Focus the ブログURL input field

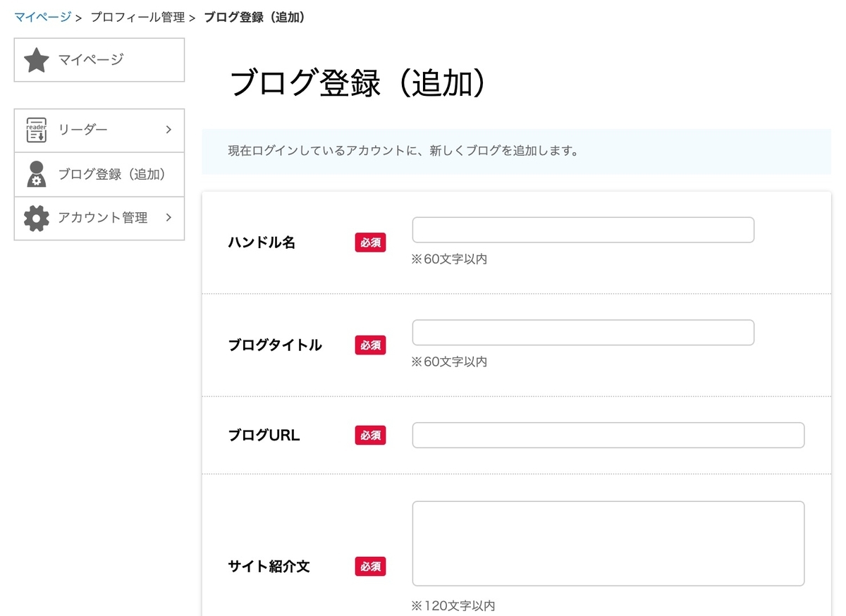[608, 435]
